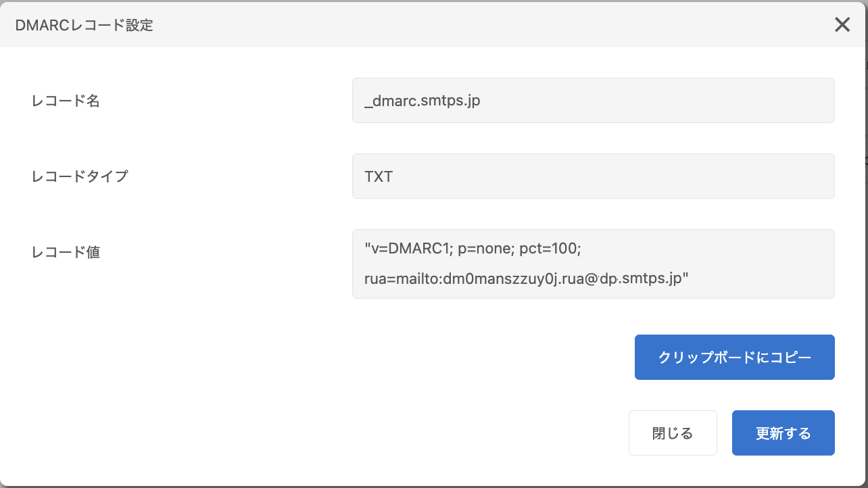Click the レコード値 field with DMARC value

(x=593, y=264)
